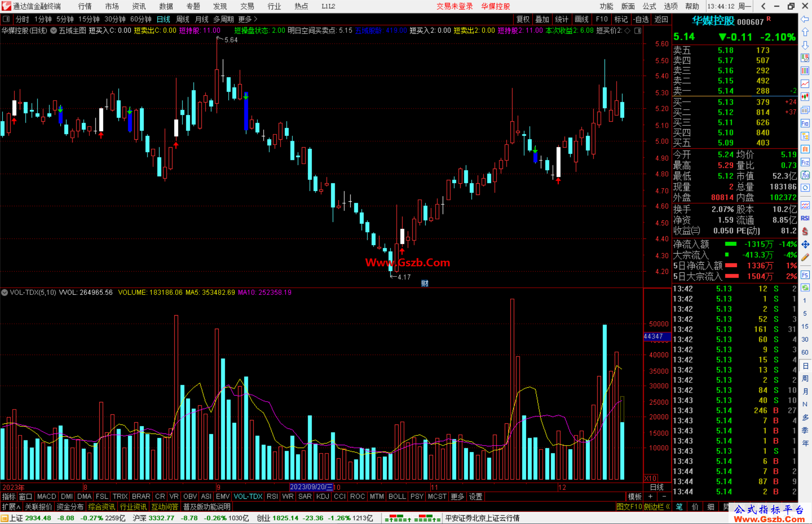Open the 选项 options menu
This screenshot has width=812, height=524.
coord(671,6)
